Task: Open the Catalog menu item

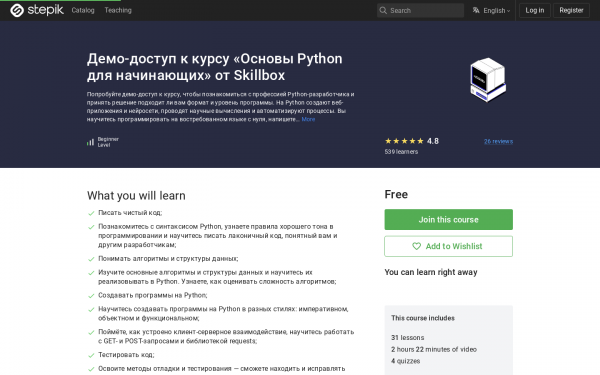Action: (x=83, y=10)
